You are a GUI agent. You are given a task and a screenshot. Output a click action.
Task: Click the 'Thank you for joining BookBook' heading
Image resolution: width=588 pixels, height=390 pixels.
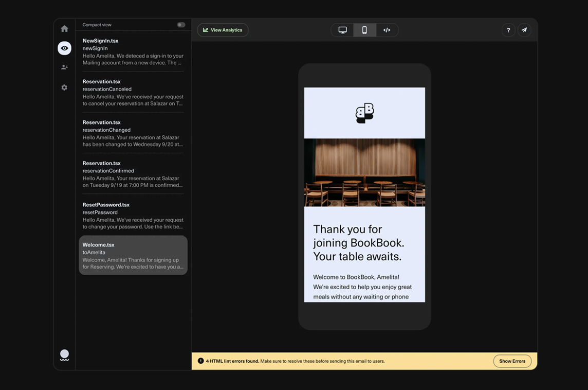click(358, 243)
